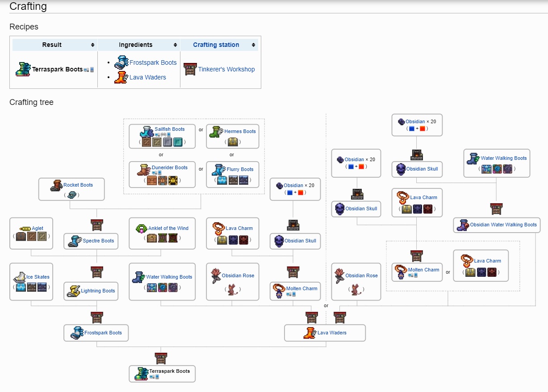Click the Terraspark Boots icon in recipes table

point(23,69)
